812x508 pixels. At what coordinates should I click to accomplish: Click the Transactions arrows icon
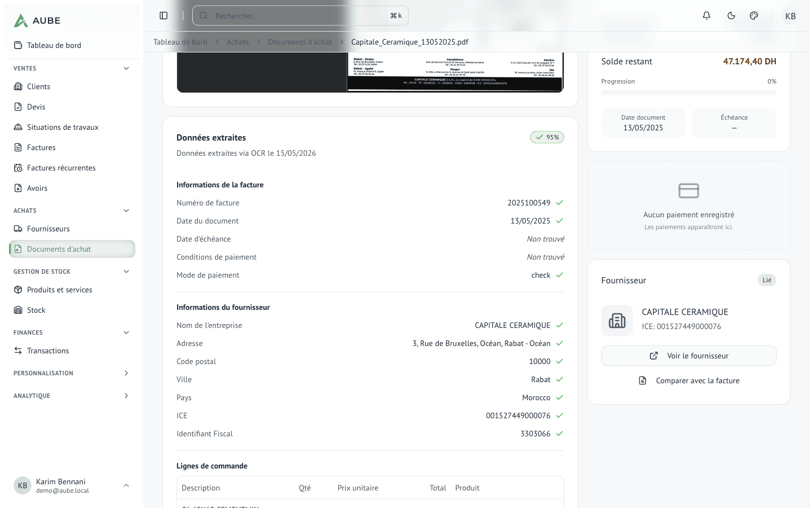(x=18, y=351)
